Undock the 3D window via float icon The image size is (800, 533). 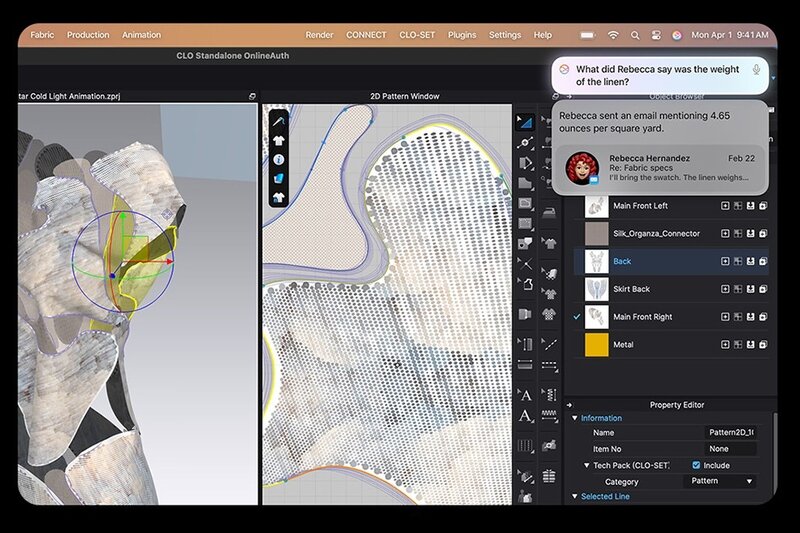coord(251,96)
